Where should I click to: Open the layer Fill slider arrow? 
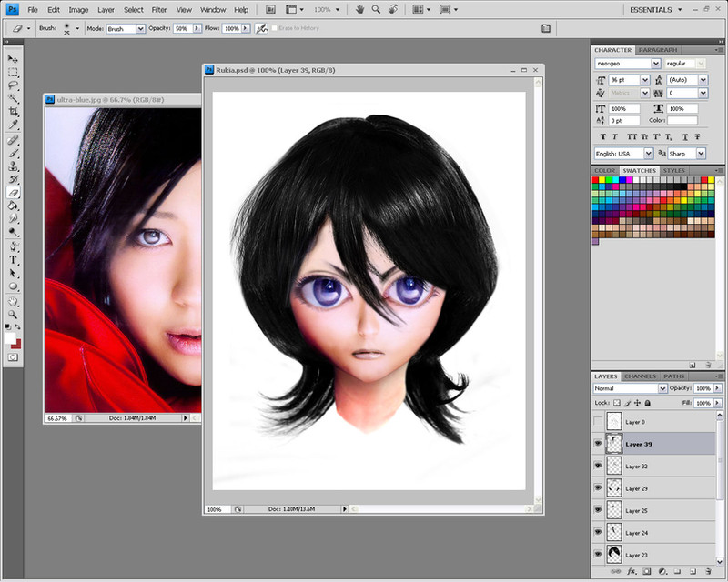point(718,403)
